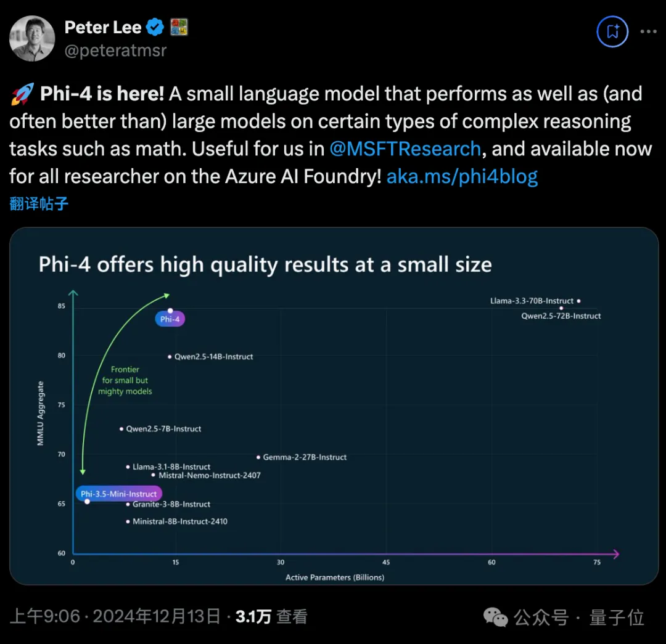This screenshot has width=666, height=644.
Task: Open the chart image titled Phi-4 offers high quality
Action: [334, 406]
